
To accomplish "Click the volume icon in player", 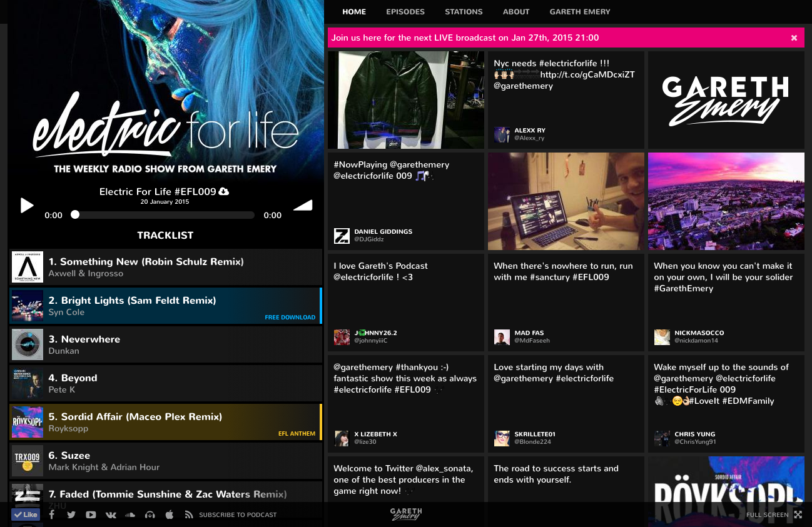I will coord(303,206).
